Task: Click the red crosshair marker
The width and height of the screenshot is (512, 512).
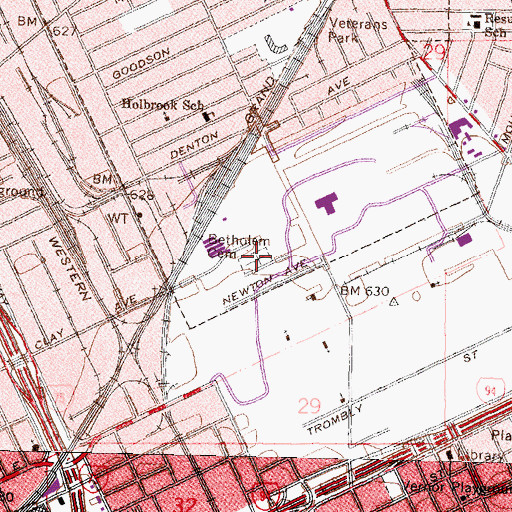Action: [256, 256]
